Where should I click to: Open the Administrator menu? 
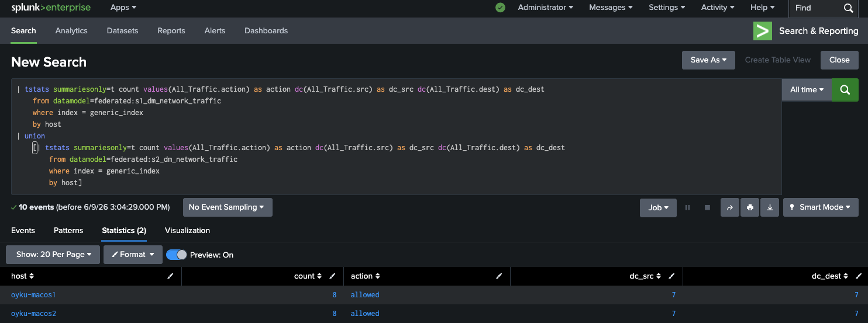pyautogui.click(x=545, y=8)
